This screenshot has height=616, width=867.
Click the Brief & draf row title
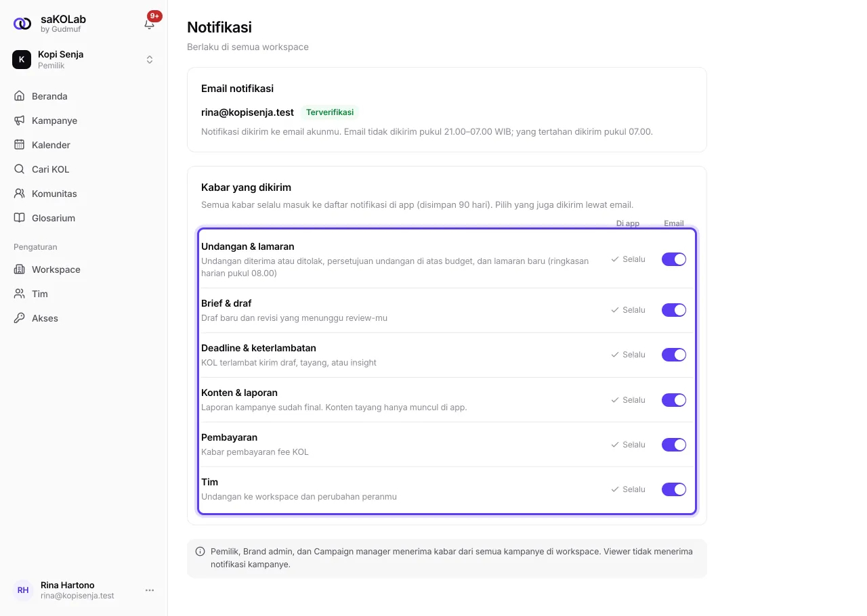point(226,303)
